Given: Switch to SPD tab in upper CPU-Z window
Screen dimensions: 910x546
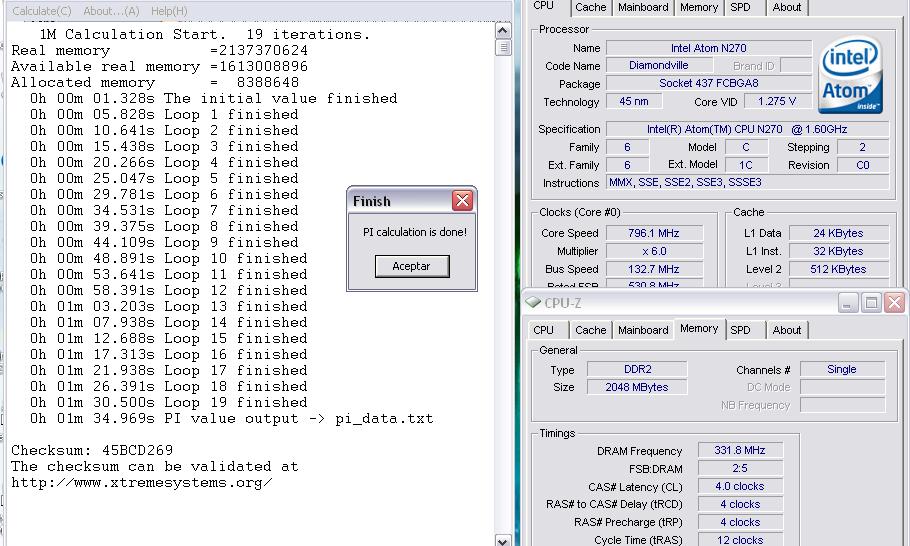Looking at the screenshot, I should (741, 8).
